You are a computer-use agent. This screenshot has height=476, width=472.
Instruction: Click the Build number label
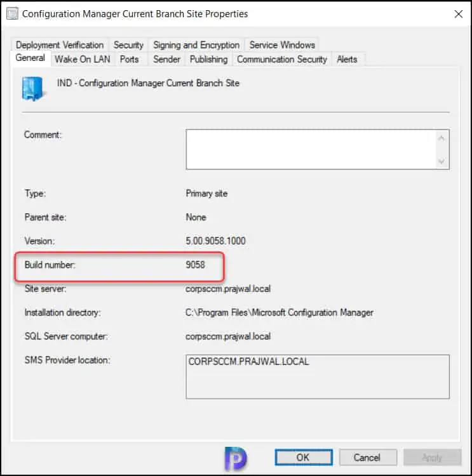pyautogui.click(x=50, y=265)
